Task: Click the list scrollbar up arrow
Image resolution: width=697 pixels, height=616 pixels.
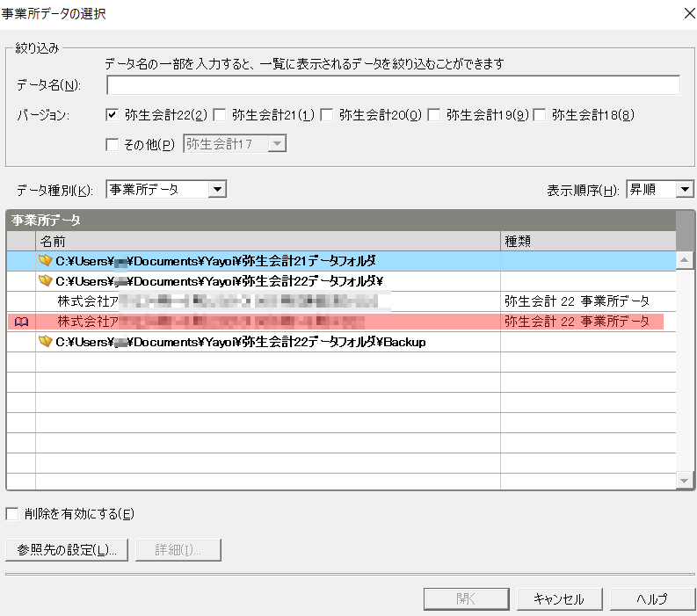Action: (684, 260)
